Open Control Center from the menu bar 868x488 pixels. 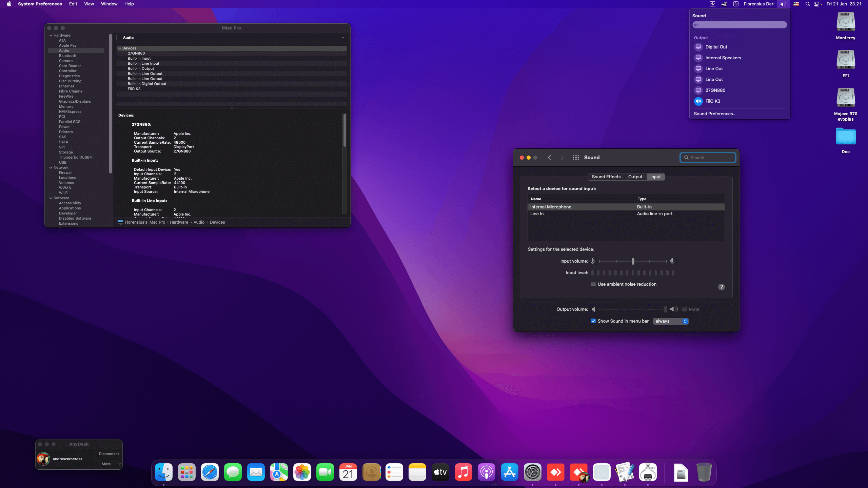click(817, 4)
